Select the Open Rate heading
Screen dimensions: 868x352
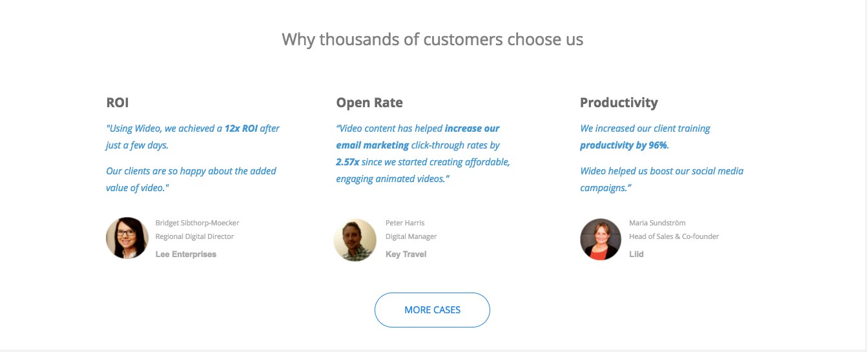(369, 103)
